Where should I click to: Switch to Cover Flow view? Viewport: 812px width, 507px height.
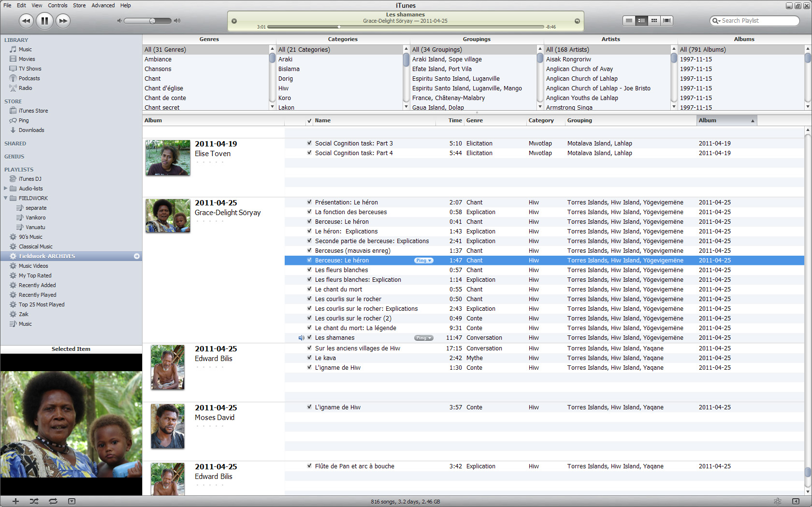click(667, 21)
